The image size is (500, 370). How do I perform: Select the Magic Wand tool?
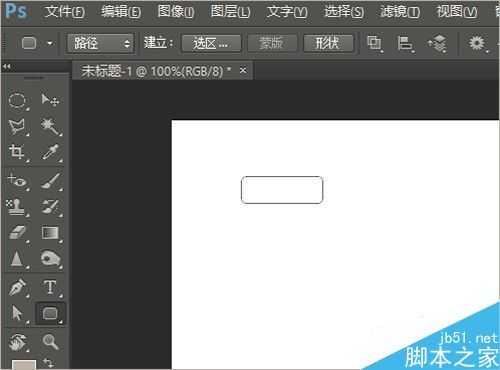pyautogui.click(x=50, y=127)
